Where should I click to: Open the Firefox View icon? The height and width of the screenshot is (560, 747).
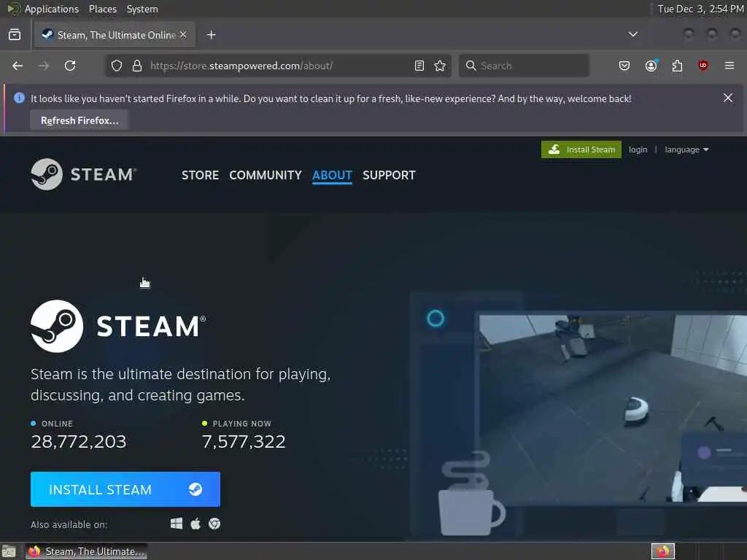coord(15,35)
